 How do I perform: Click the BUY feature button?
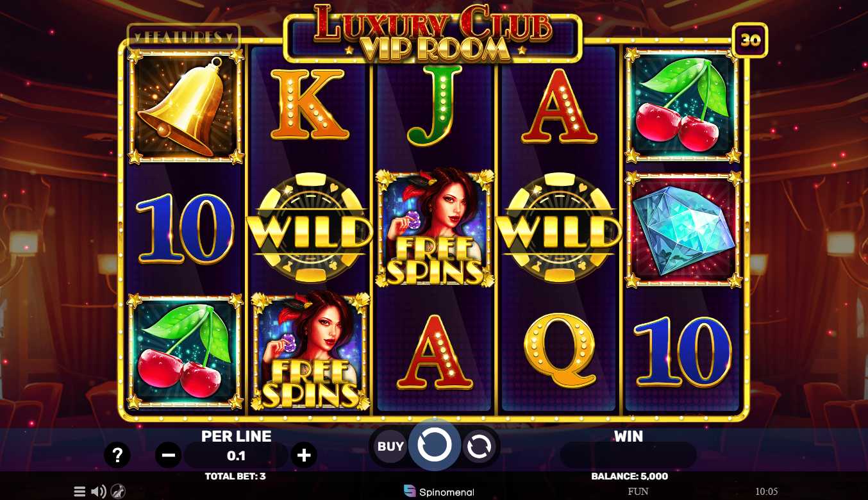(390, 446)
